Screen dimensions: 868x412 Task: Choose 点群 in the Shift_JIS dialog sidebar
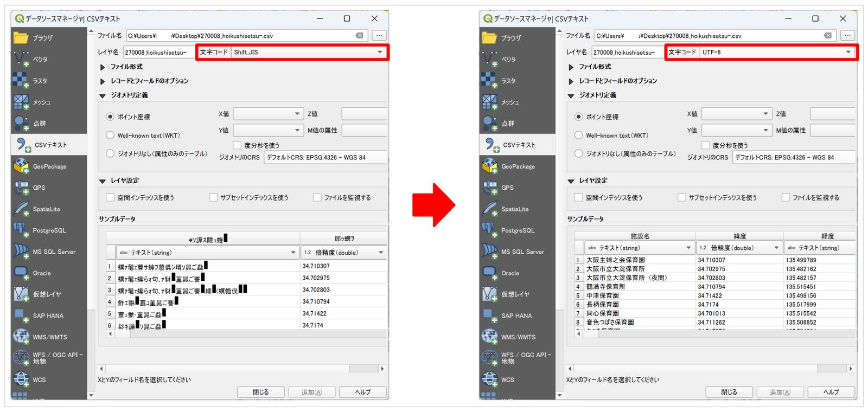click(x=48, y=124)
